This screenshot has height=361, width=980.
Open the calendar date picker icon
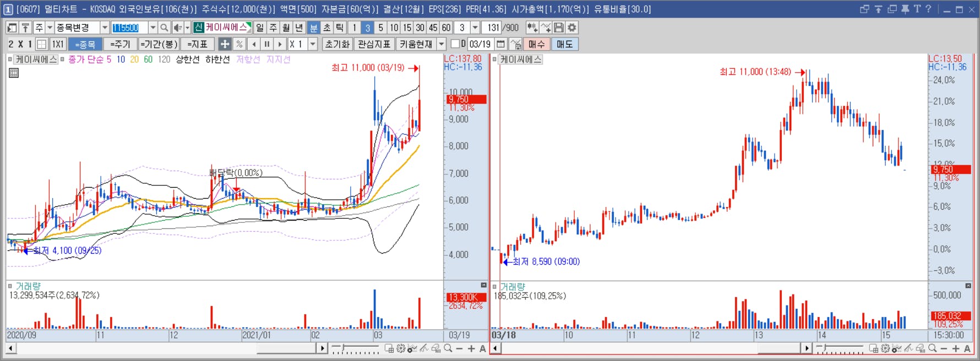tap(500, 44)
